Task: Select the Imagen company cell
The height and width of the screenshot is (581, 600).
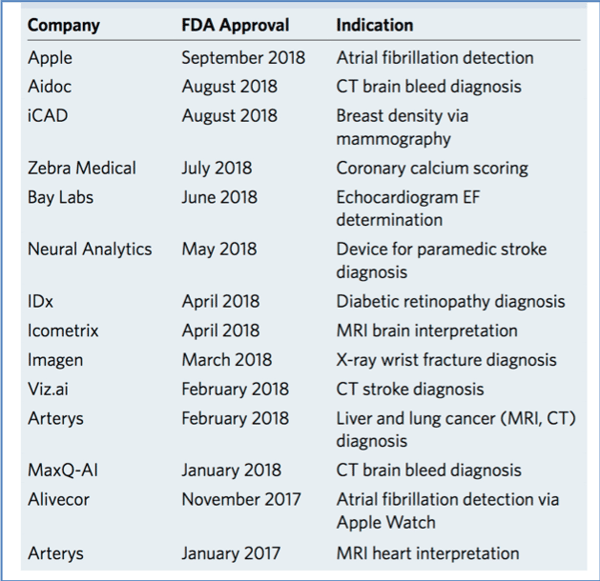Action: [55, 361]
